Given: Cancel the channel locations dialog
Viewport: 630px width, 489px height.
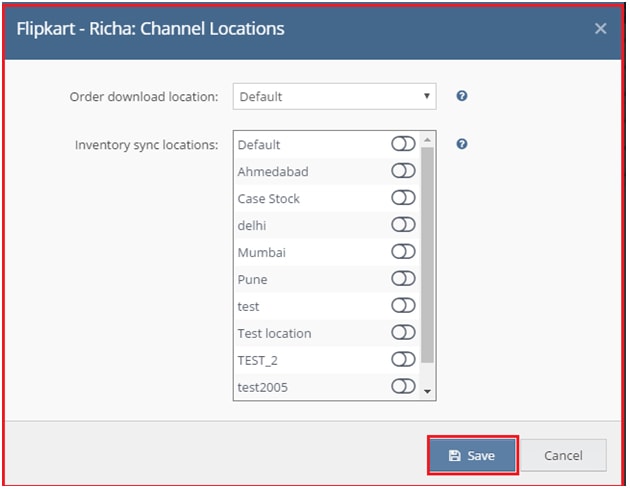Looking at the screenshot, I should tap(563, 455).
